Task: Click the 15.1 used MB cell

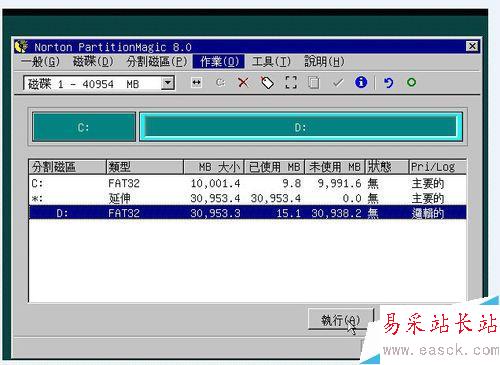Action: [x=289, y=213]
